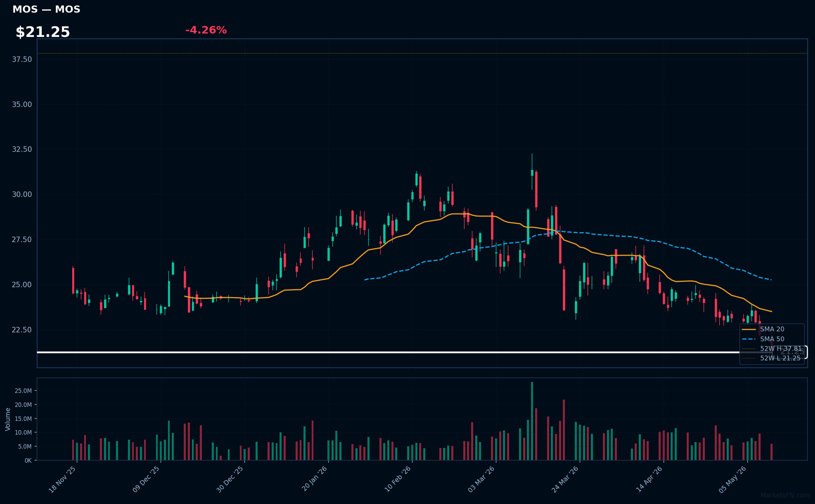Click the 20.0M volume axis label

[x=23, y=405]
